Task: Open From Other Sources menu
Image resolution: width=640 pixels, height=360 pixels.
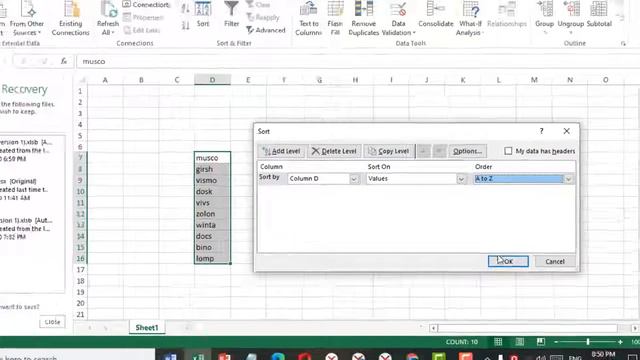Action: pyautogui.click(x=27, y=18)
